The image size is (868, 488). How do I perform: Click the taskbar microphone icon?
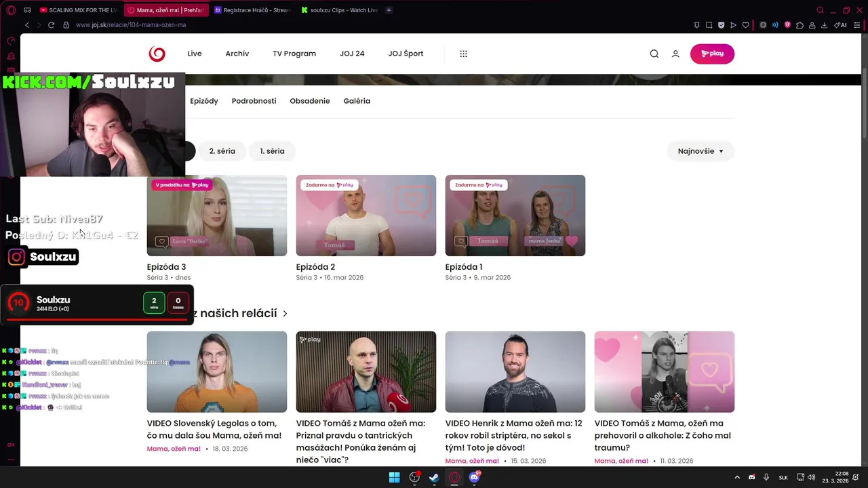(x=766, y=477)
